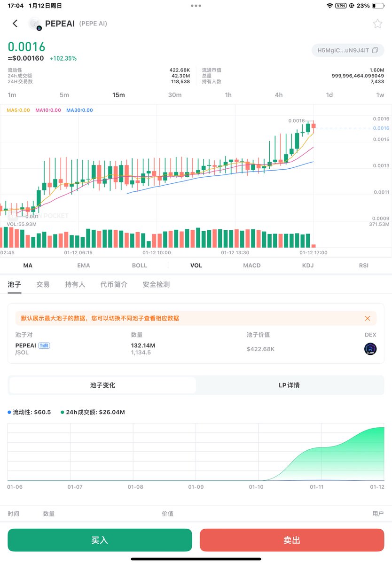Screen dimensions: 392x564
Task: Click the 当前 pool badge
Action: (x=44, y=345)
